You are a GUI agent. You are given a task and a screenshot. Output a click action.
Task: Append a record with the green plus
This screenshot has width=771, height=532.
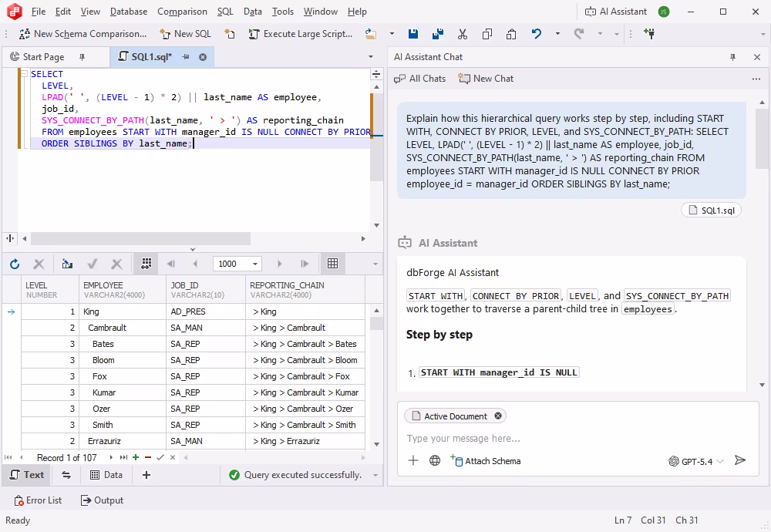point(136,457)
